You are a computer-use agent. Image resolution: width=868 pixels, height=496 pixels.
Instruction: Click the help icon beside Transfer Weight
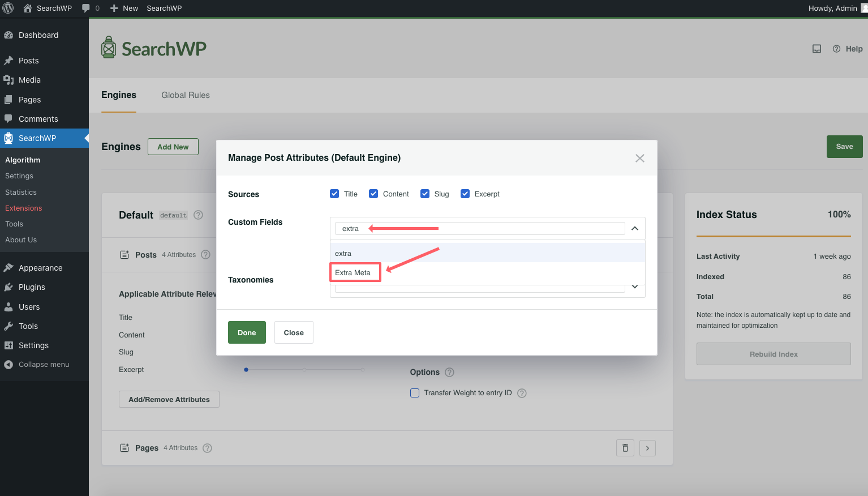522,393
